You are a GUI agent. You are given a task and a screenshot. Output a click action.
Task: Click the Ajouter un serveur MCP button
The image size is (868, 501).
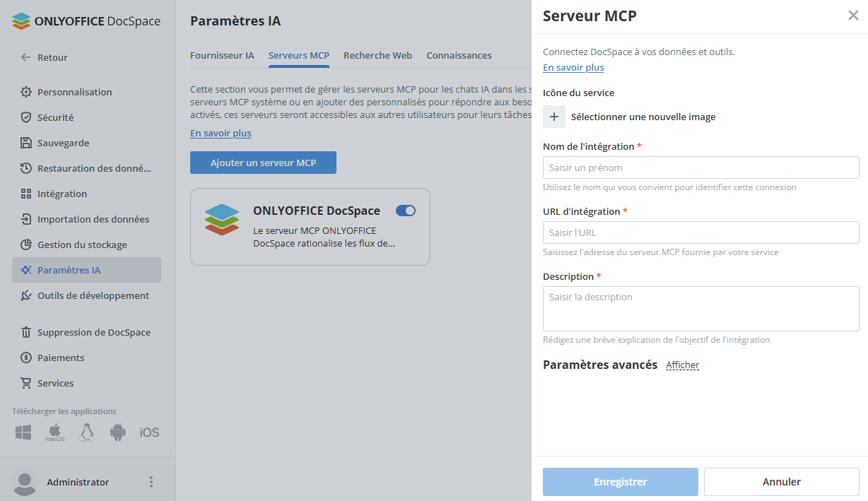[263, 162]
